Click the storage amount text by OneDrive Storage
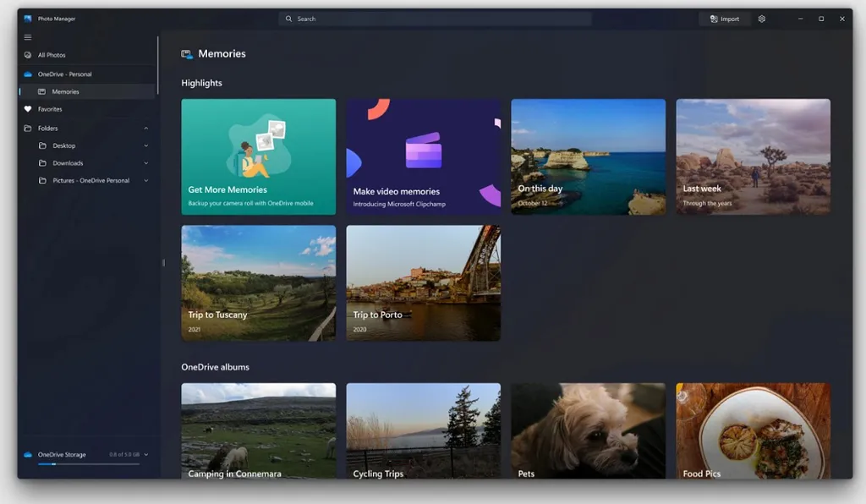 coord(124,455)
